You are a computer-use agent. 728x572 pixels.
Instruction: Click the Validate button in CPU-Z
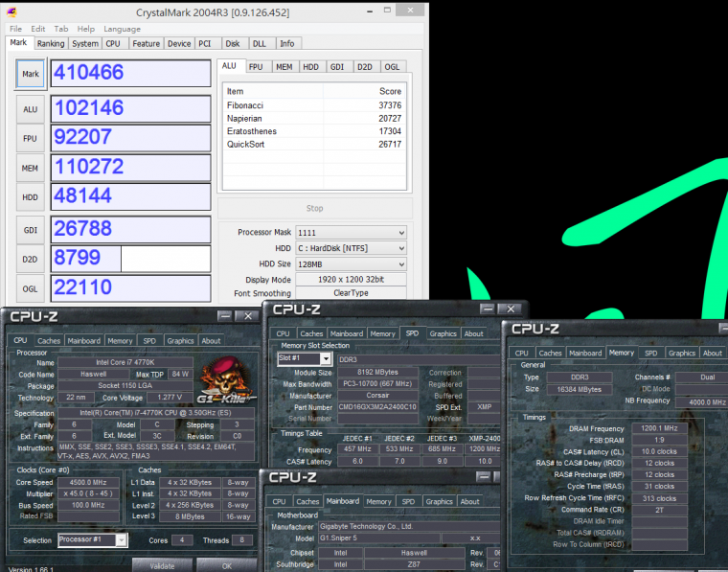[x=162, y=565]
